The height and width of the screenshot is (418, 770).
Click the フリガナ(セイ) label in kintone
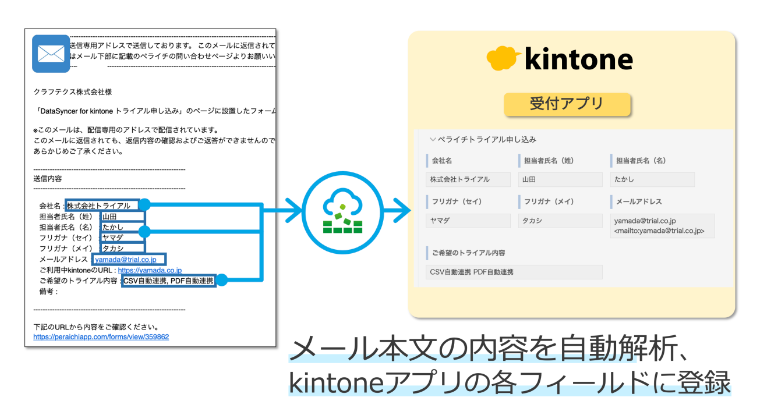(x=457, y=201)
